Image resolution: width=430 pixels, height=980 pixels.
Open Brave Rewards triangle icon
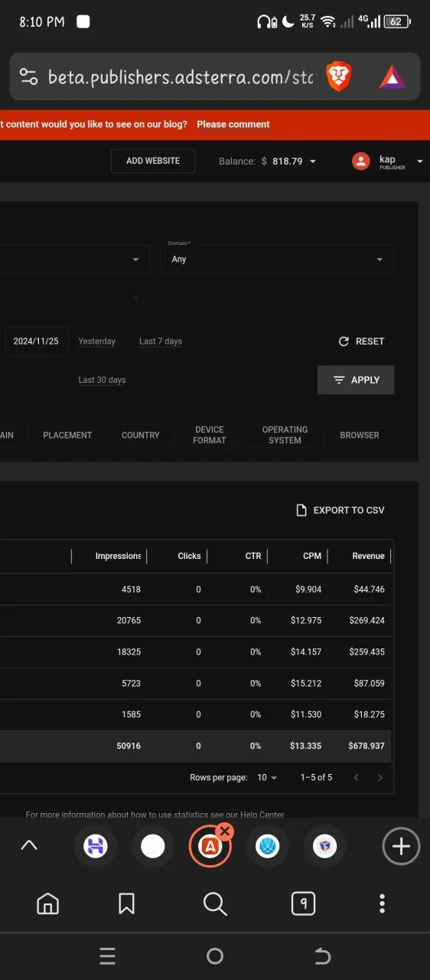(392, 77)
